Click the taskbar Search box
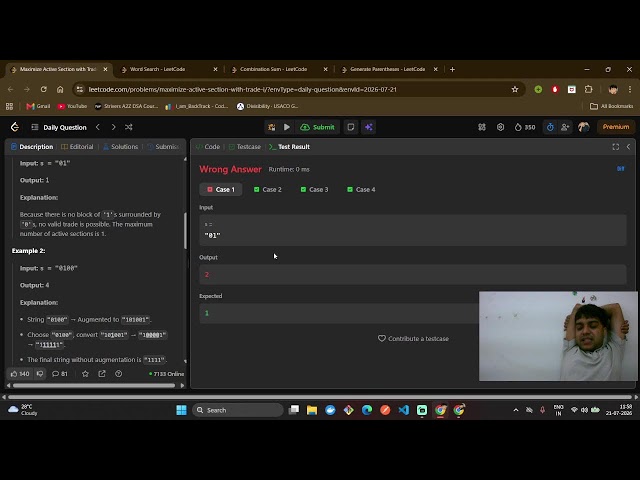This screenshot has width=640, height=480. 238,410
